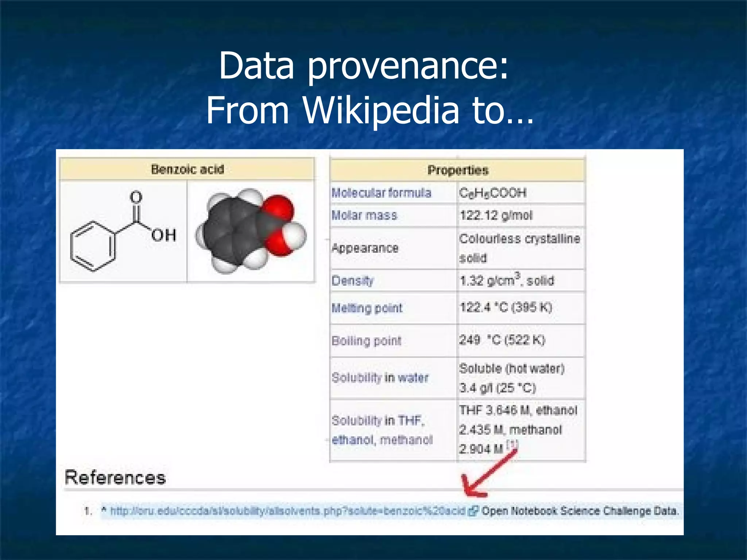Select the 'THF 3.646 M, ethanol' text
The image size is (747, 560).
518,410
